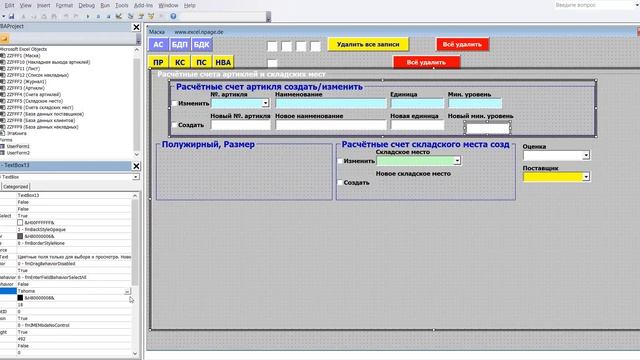
Task: Tick the Изменить checkbox next to № артикля
Action: (x=174, y=104)
